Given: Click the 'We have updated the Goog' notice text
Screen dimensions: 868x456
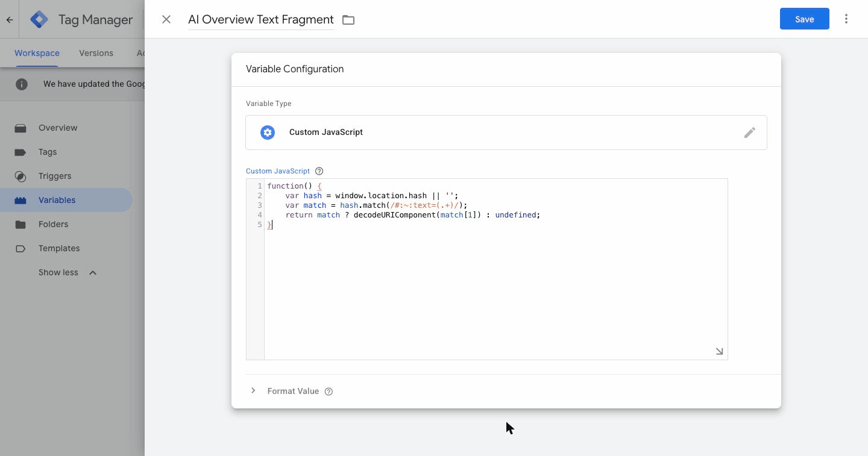Looking at the screenshot, I should (94, 84).
